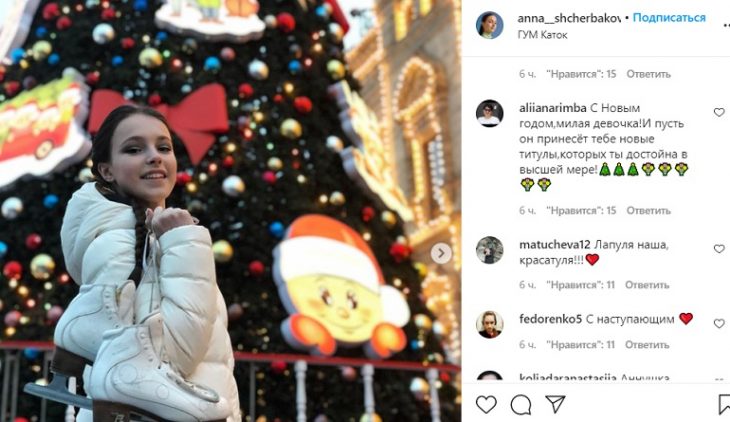Reply to aliianarimba's comment with Ответить
The image size is (730, 422).
(649, 211)
